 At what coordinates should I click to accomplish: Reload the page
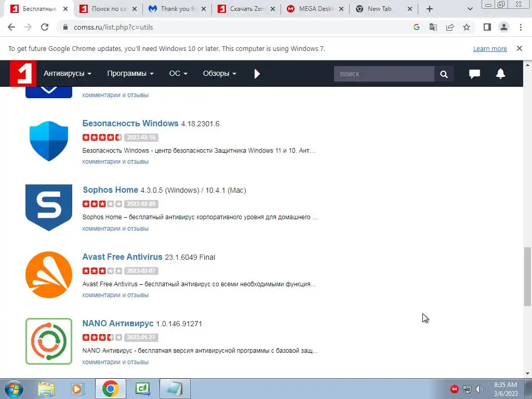tap(45, 27)
